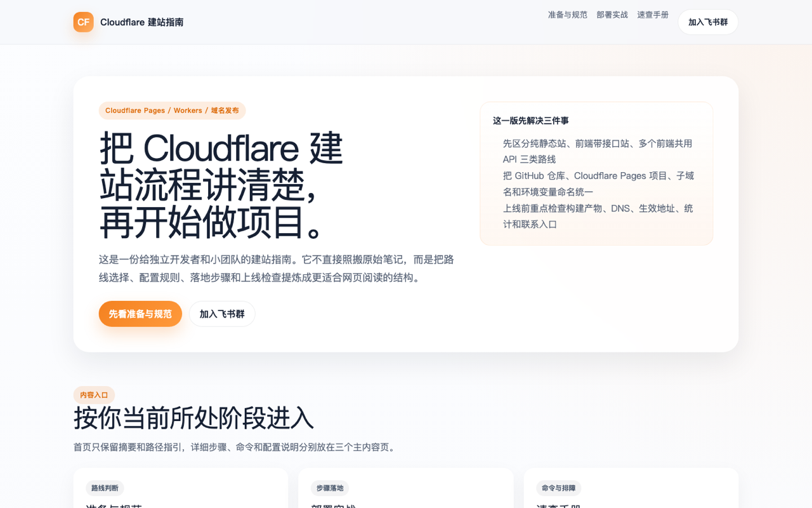Open the 部署实战 navigation item
The image size is (812, 508).
(612, 15)
